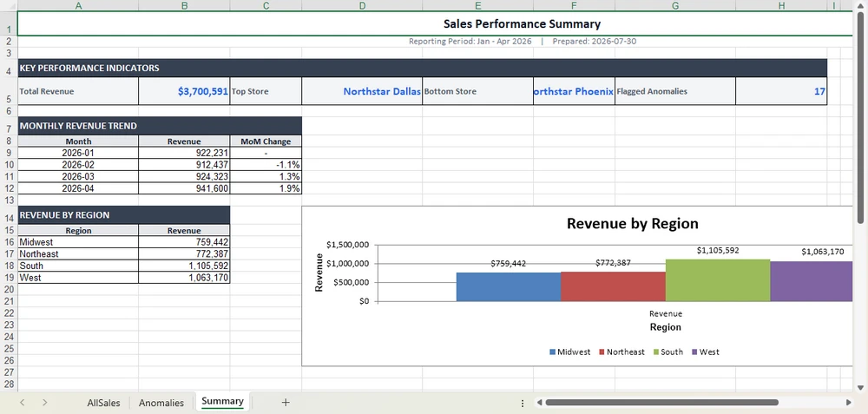The width and height of the screenshot is (868, 414).
Task: Select the KEY PERFORMANCE INDICATORS header cell
Action: click(x=423, y=68)
